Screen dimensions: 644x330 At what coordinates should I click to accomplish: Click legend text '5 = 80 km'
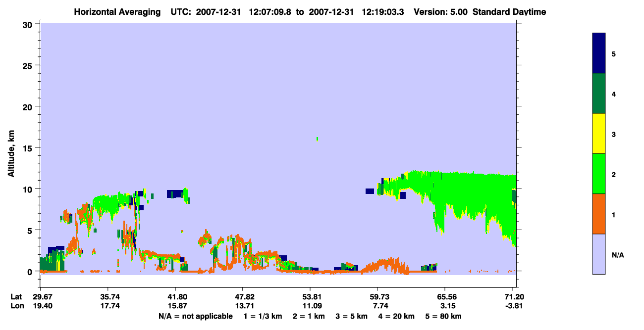pyautogui.click(x=444, y=316)
